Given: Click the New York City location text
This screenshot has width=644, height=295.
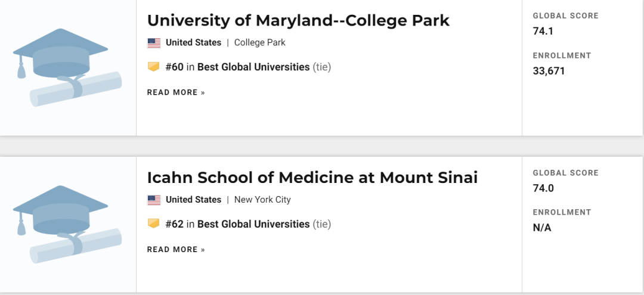Looking at the screenshot, I should 262,200.
